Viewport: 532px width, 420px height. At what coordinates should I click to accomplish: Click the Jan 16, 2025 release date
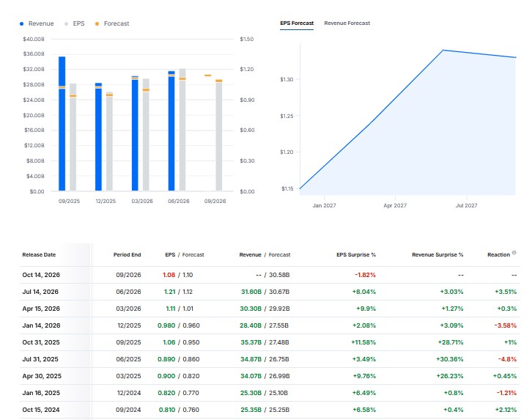click(41, 393)
